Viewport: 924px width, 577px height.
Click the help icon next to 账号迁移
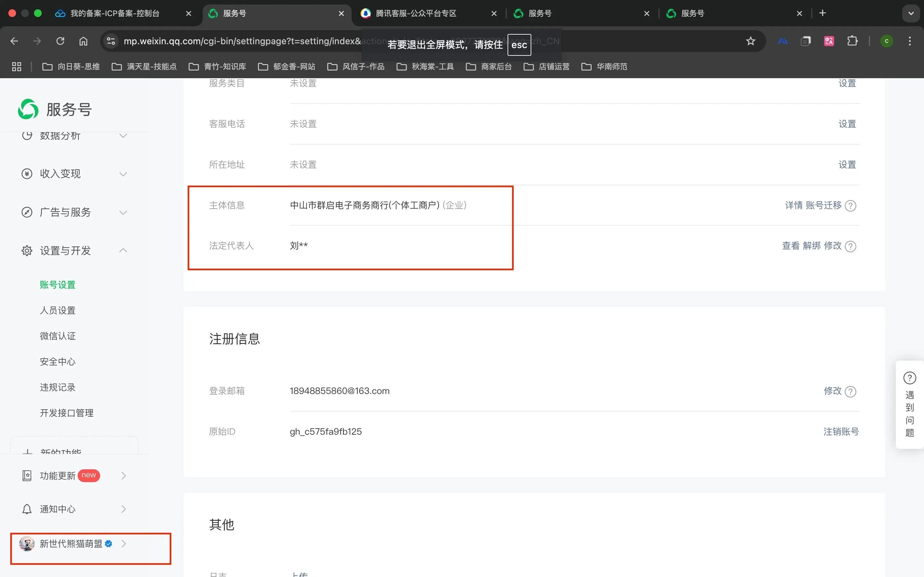point(850,206)
